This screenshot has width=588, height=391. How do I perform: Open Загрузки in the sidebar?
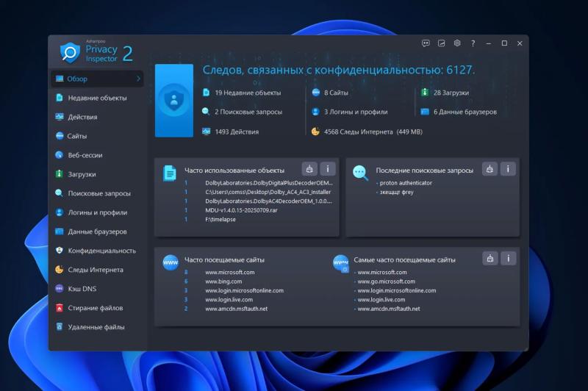[98, 174]
